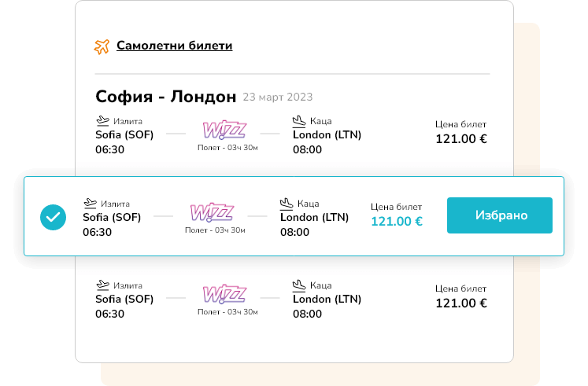Select the third flight's 121.00 € ticket price
This screenshot has height=386, width=588.
tap(460, 303)
